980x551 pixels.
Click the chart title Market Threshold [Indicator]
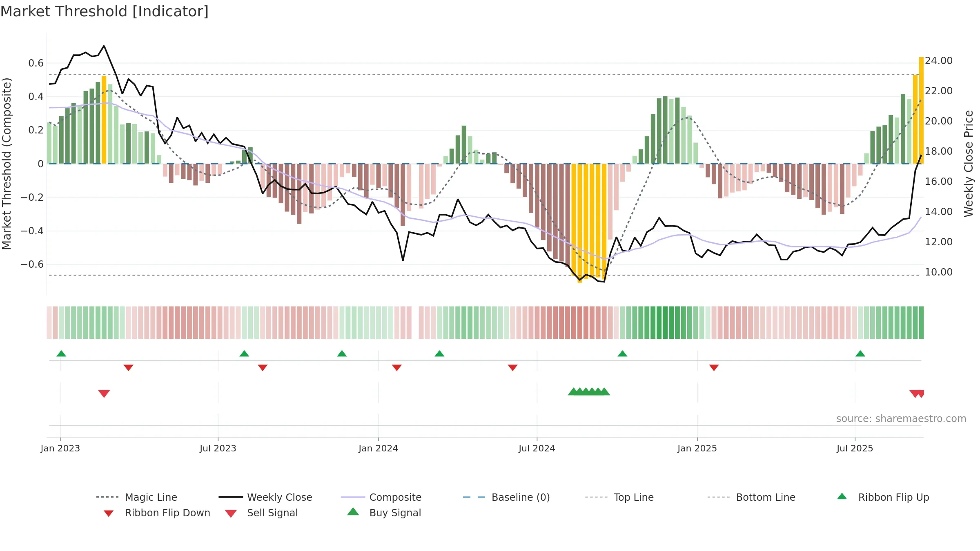point(105,11)
